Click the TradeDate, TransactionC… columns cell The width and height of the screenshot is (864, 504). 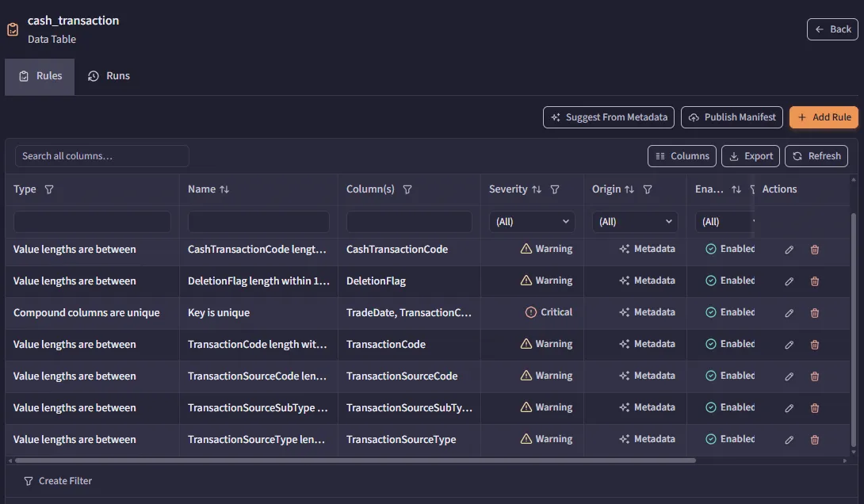click(x=409, y=312)
